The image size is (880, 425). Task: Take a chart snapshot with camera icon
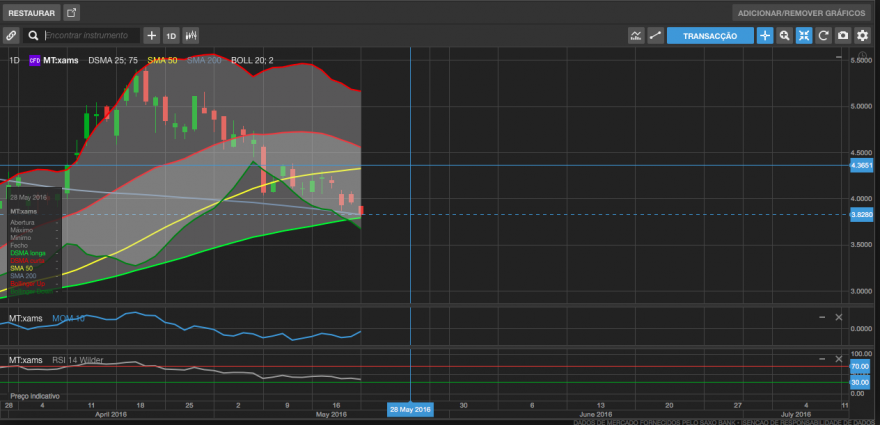coord(843,35)
